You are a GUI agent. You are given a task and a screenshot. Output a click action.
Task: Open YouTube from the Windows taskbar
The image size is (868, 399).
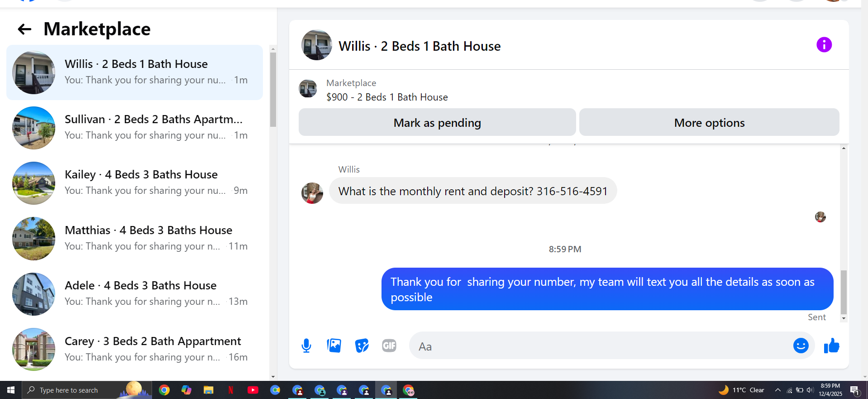253,390
